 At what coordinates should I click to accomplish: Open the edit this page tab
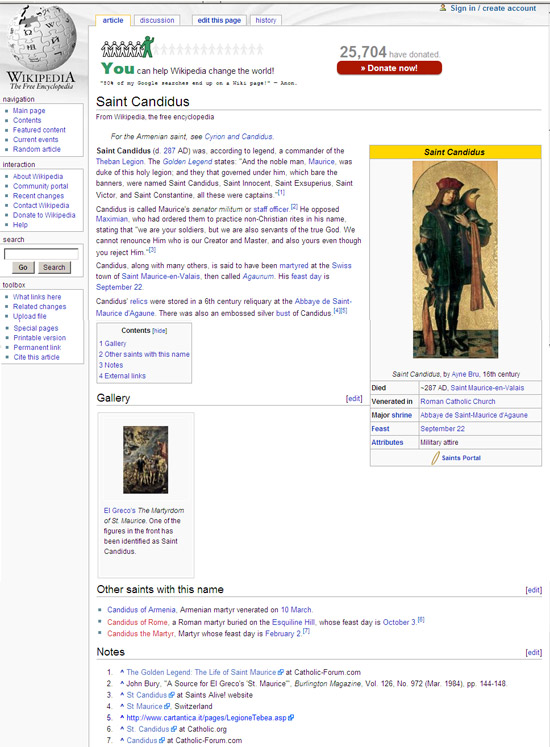[219, 20]
